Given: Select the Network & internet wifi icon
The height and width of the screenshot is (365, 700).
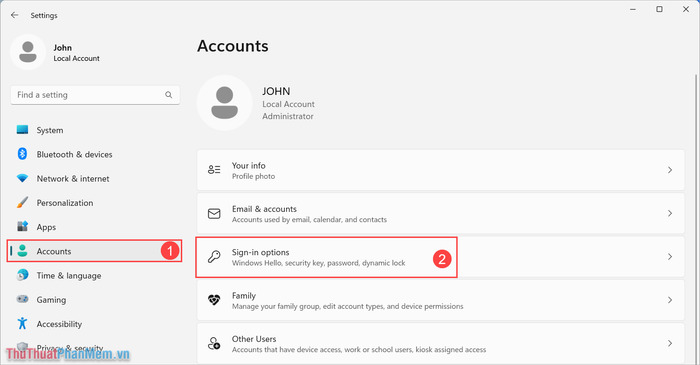Looking at the screenshot, I should pyautogui.click(x=22, y=178).
